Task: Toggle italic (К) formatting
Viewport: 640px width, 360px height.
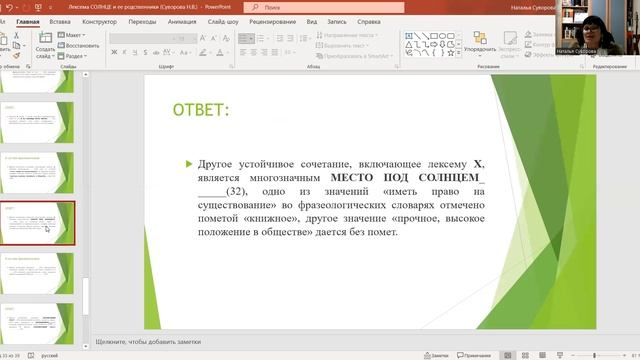Action: [124, 52]
